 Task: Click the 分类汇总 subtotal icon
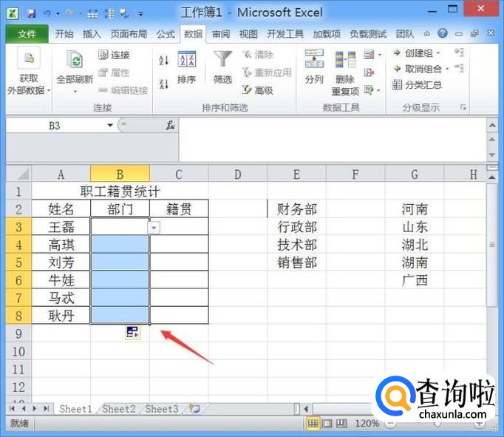[418, 85]
